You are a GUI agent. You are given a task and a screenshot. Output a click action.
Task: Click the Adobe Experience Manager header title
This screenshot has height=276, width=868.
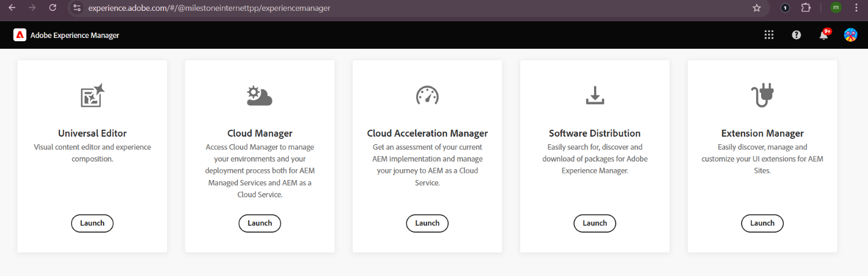point(75,35)
